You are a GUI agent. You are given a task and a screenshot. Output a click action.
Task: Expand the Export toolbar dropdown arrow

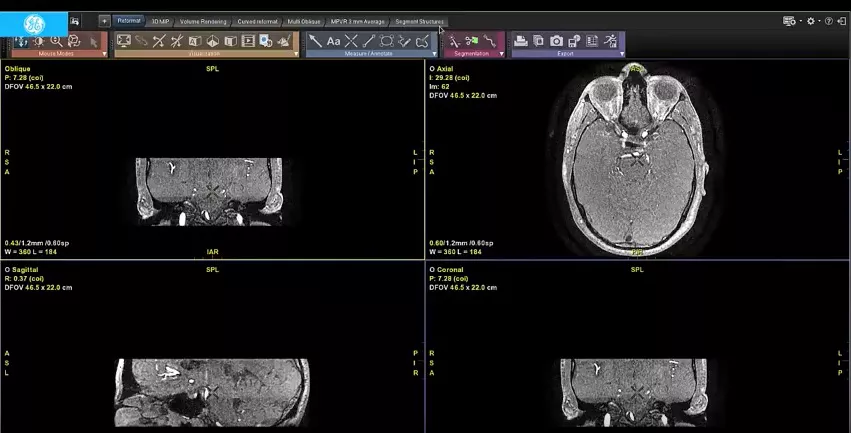[x=622, y=54]
